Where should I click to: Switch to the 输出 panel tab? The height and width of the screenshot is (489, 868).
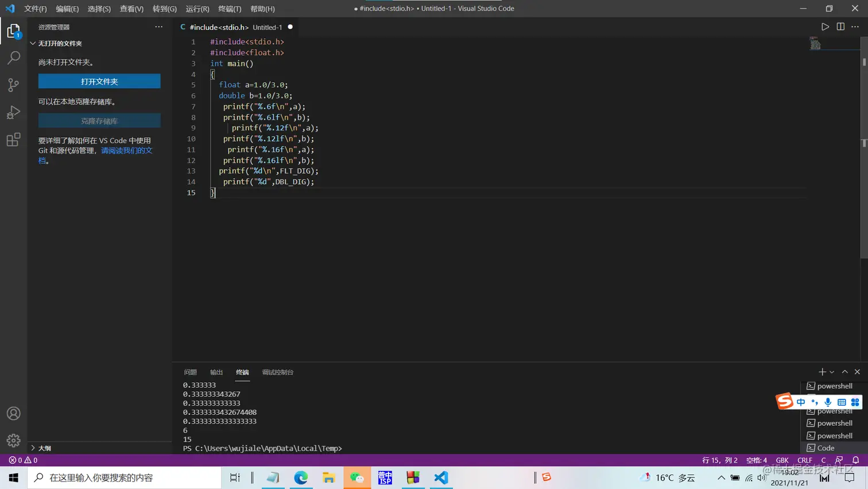pos(216,372)
